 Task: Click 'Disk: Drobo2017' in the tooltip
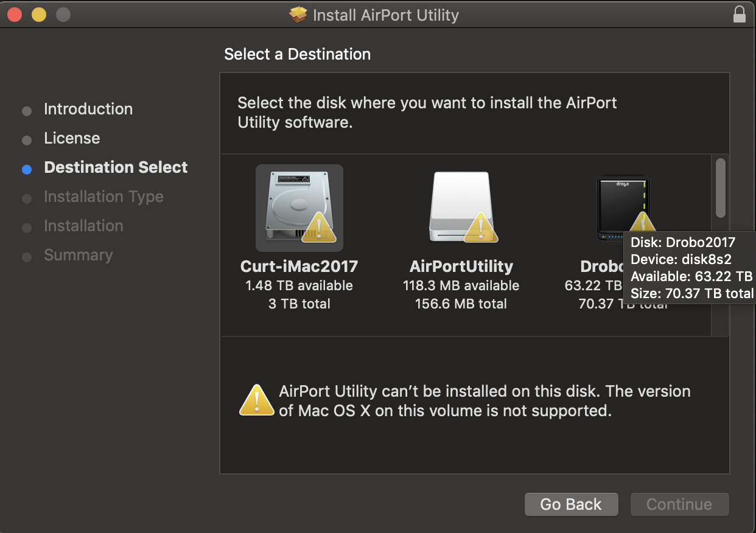pyautogui.click(x=683, y=242)
